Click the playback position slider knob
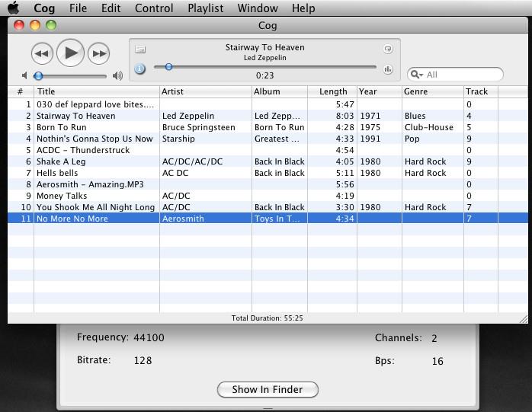Image resolution: width=532 pixels, height=412 pixels. tap(168, 67)
